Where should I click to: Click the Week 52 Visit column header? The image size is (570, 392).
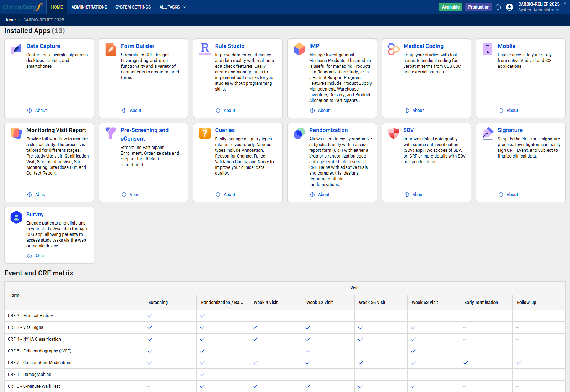pos(433,303)
